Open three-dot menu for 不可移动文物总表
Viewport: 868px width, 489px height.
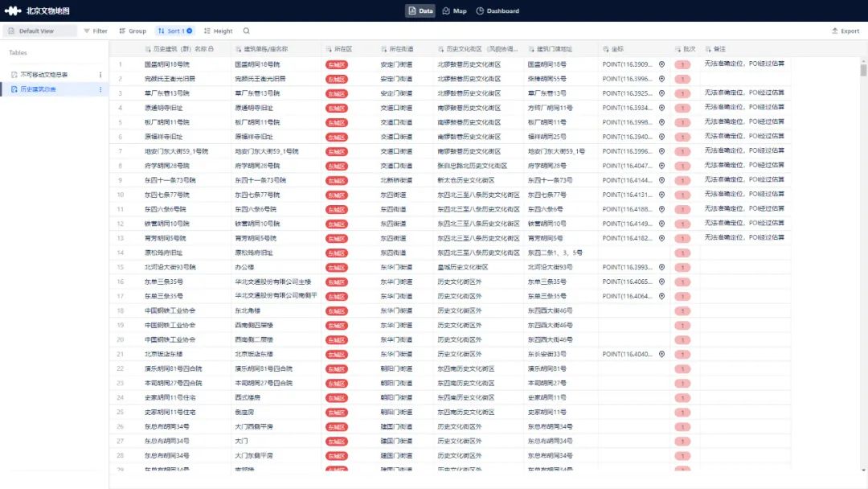coord(100,74)
